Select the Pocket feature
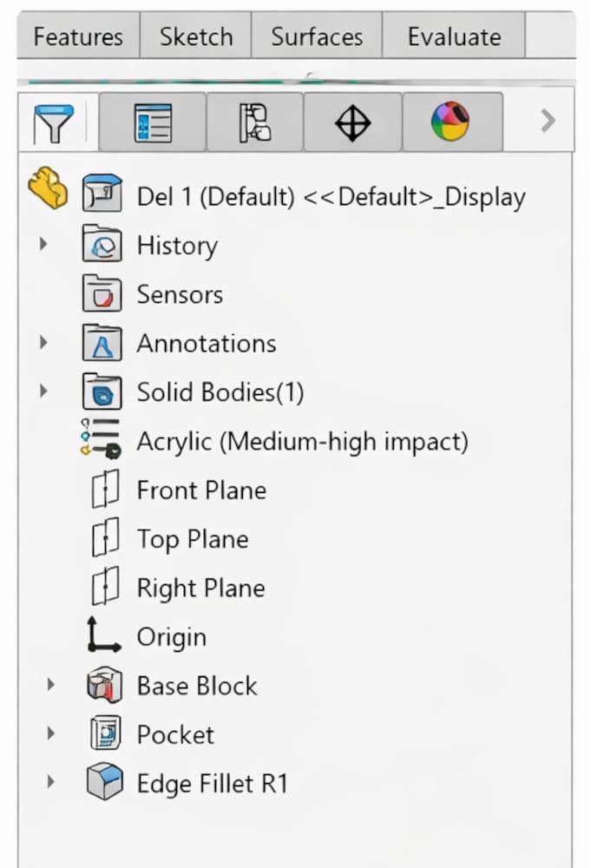The image size is (590, 868). [x=175, y=734]
